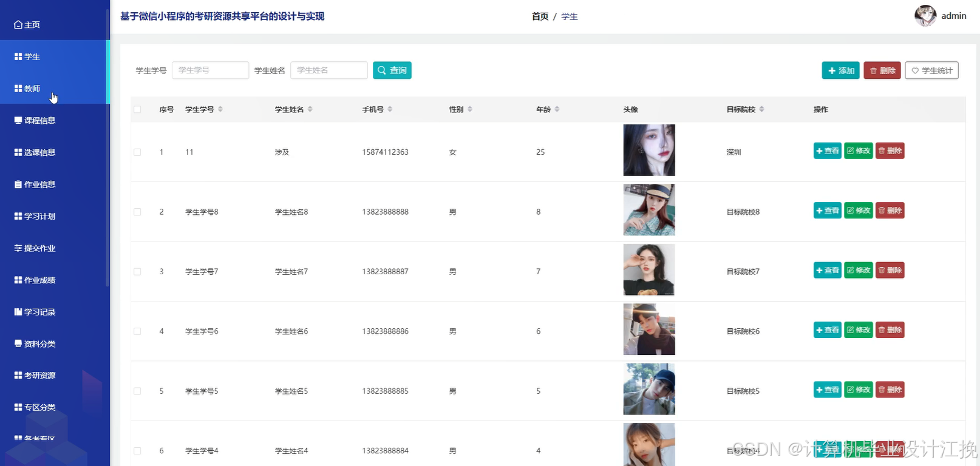980x466 pixels.
Task: Open avatar thumbnail of 学生姓名5
Action: pos(649,389)
